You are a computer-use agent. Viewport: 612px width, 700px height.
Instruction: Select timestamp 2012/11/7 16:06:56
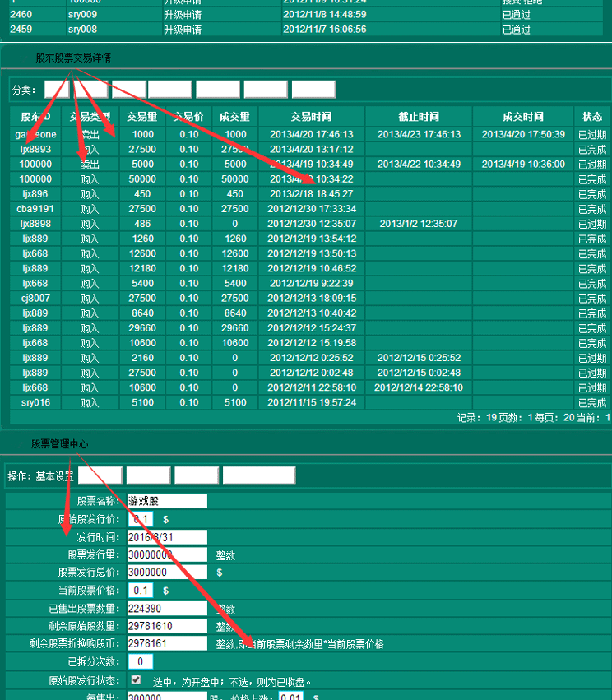(x=325, y=30)
